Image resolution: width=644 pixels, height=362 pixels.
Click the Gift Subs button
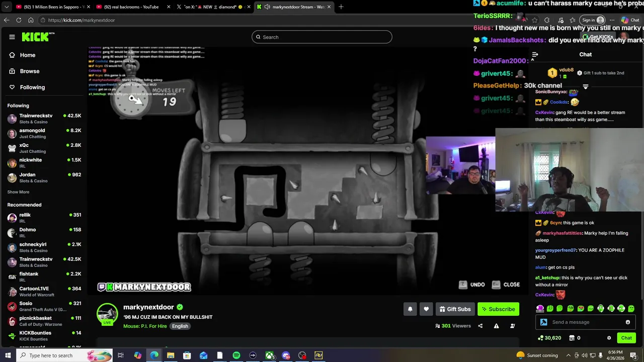point(455,309)
